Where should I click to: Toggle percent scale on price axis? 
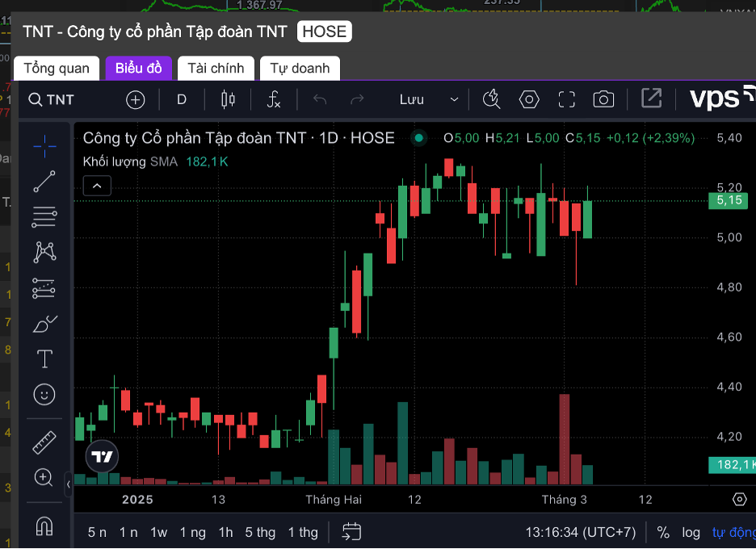coord(663,532)
